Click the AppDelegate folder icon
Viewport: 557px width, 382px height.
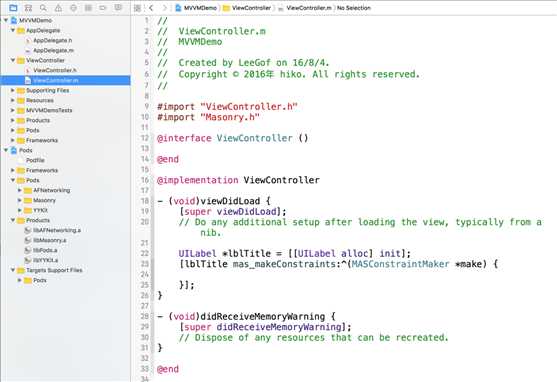[21, 30]
